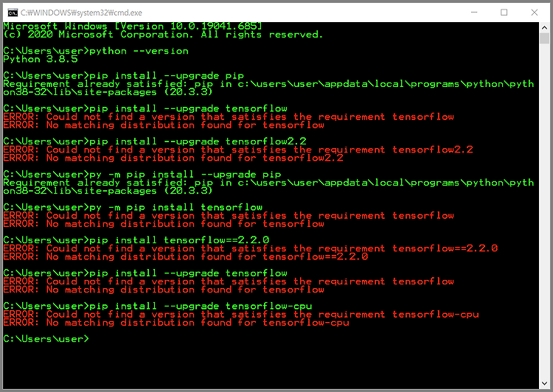
Task: Click 'No matching distribution found for tensorflow2.2'
Action: coord(173,158)
